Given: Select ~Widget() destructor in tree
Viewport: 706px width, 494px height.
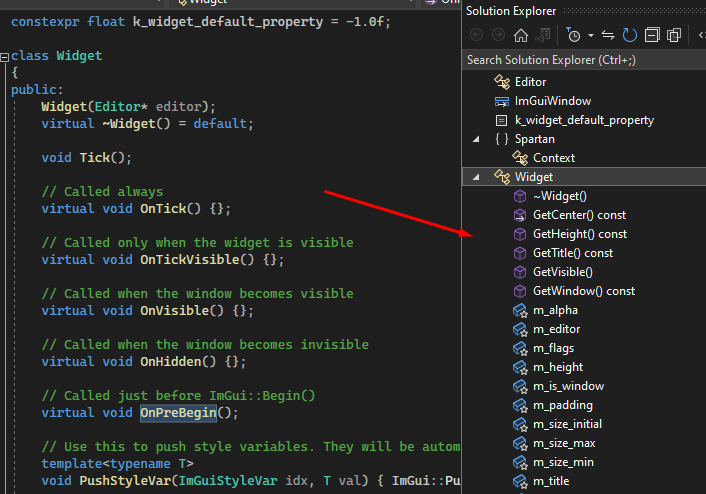Looking at the screenshot, I should 560,196.
